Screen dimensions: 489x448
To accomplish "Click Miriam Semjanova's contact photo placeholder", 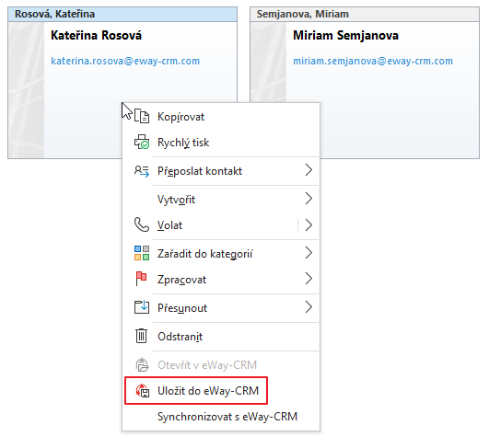I will [269, 63].
